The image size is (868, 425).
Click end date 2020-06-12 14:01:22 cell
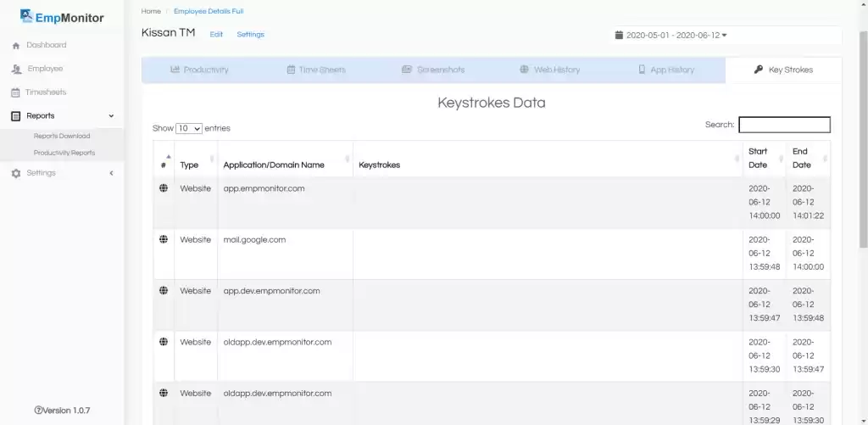[x=808, y=202]
